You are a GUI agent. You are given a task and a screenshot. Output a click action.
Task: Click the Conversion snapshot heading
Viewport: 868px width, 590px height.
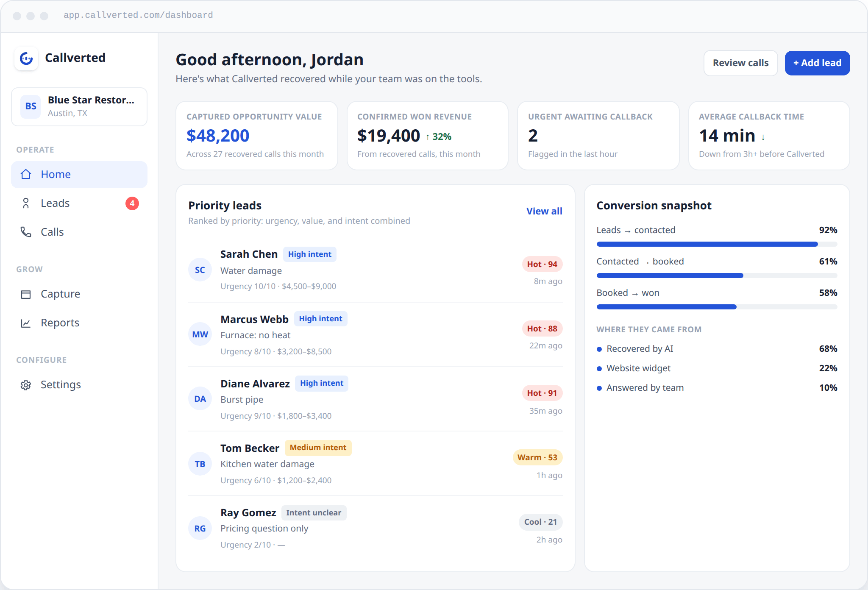[654, 206]
